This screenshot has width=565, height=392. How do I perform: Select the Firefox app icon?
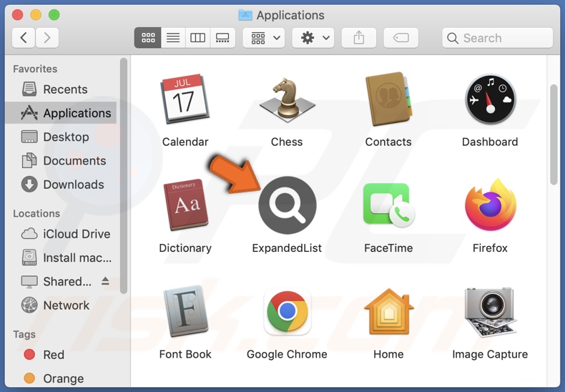(491, 205)
